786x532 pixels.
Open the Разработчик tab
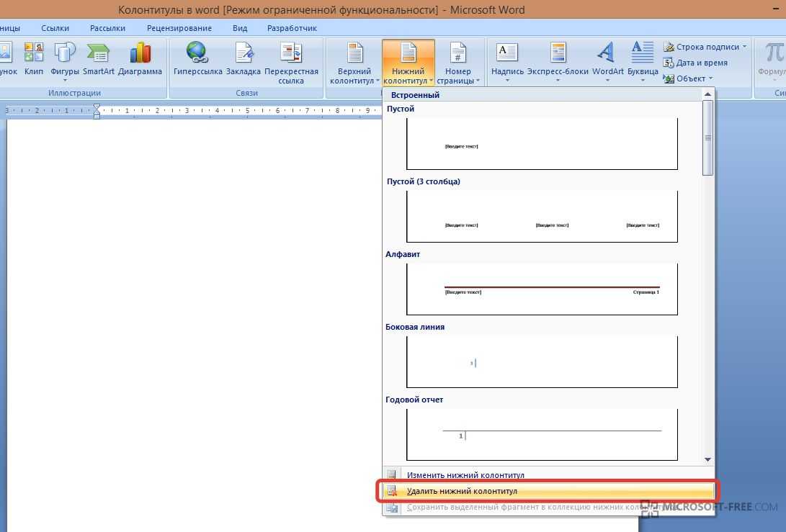(292, 28)
